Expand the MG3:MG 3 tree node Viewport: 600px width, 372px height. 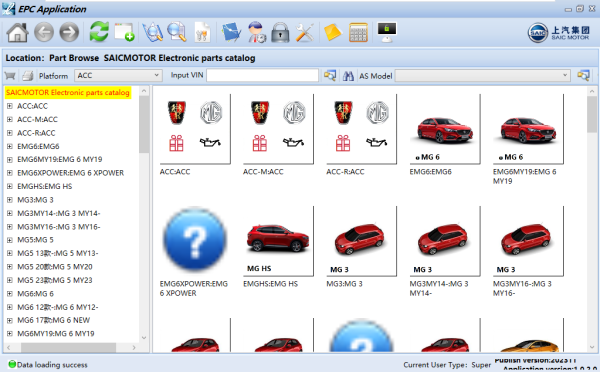[x=10, y=200]
